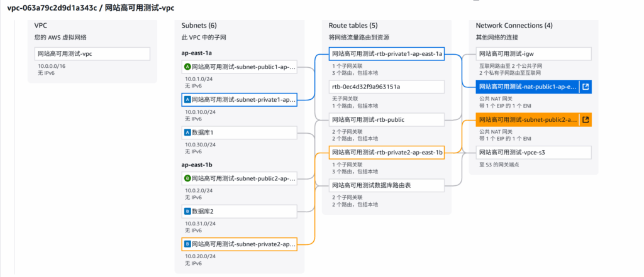Click the orange subnet-public2 NAT gateway label
Image resolution: width=644 pixels, height=277 pixels.
tap(527, 119)
